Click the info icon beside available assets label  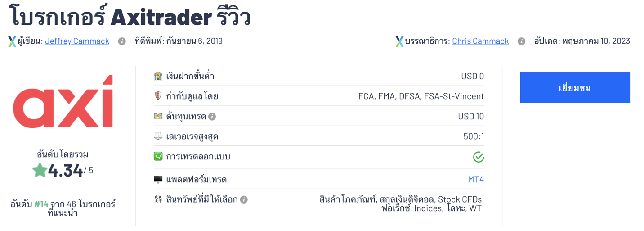(244, 199)
